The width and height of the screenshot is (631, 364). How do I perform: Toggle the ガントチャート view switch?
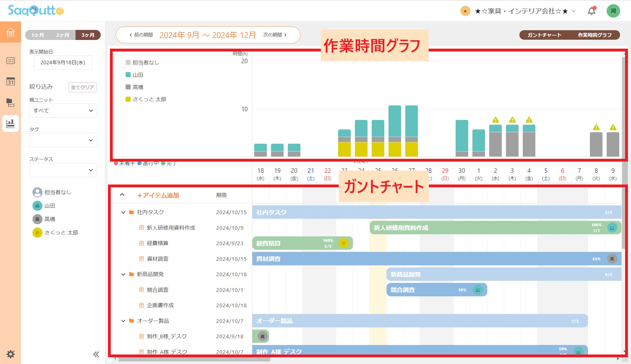[544, 35]
